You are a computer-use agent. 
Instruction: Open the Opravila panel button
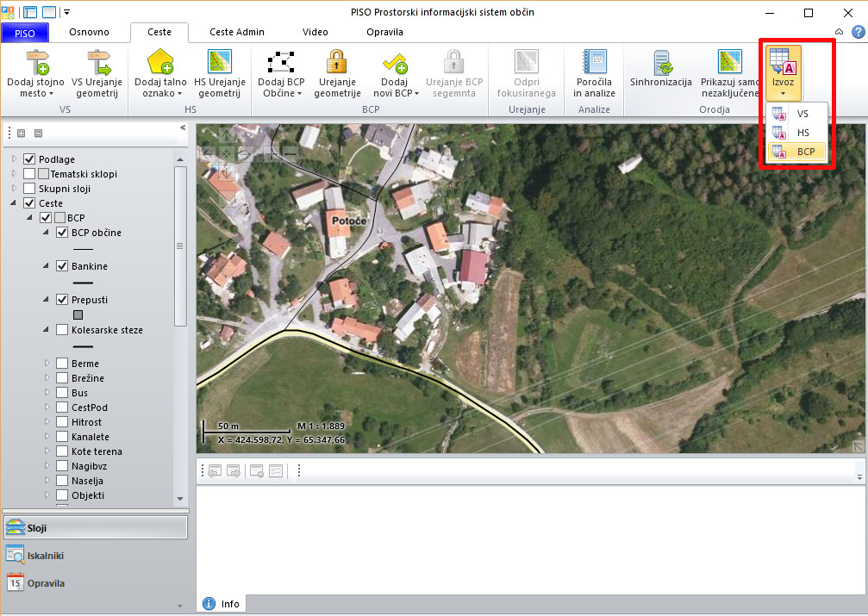click(x=46, y=583)
